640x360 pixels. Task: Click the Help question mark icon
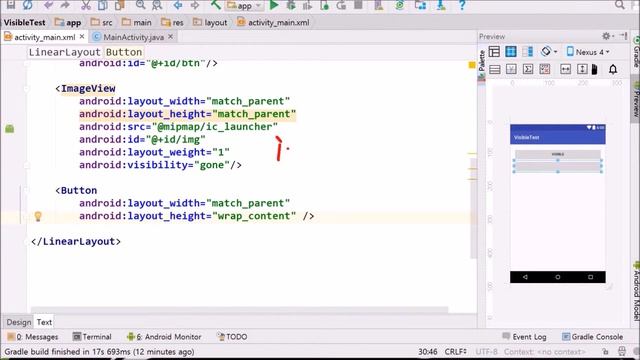(462, 5)
